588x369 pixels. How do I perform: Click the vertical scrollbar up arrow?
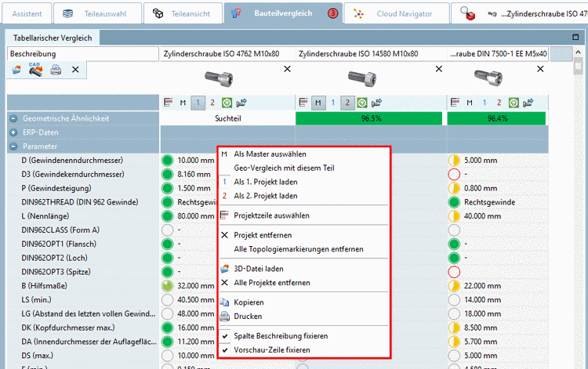point(578,52)
